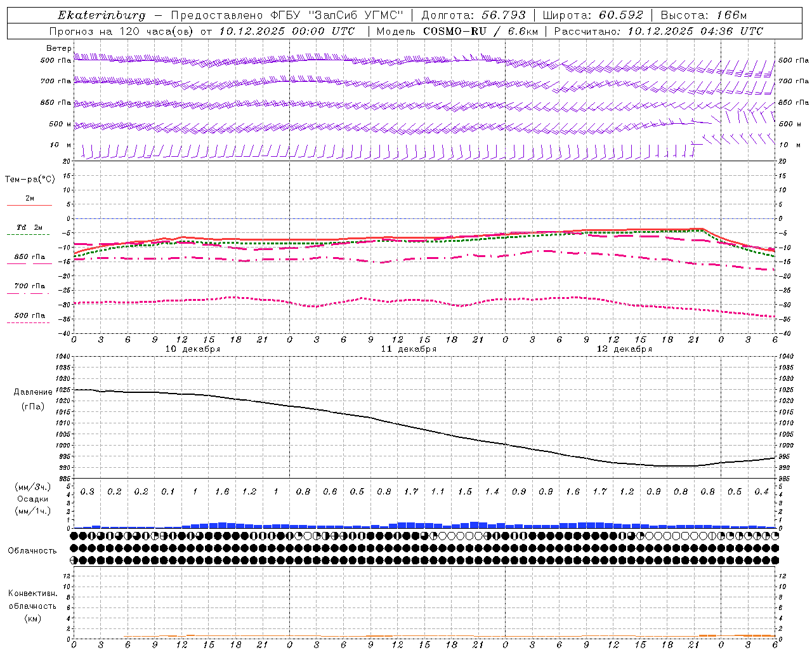Click the 0.1 precipitation value
Viewport: 812px width, 650px height.
point(168,492)
